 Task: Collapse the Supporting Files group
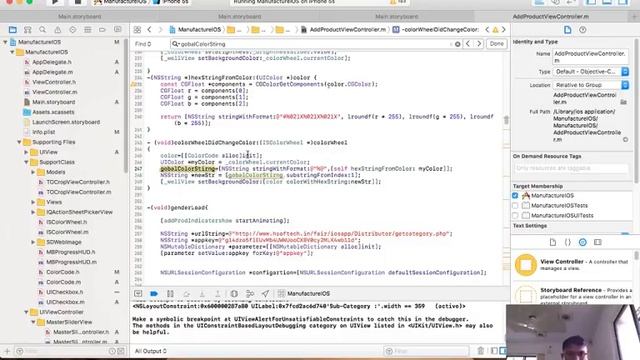pyautogui.click(x=19, y=142)
